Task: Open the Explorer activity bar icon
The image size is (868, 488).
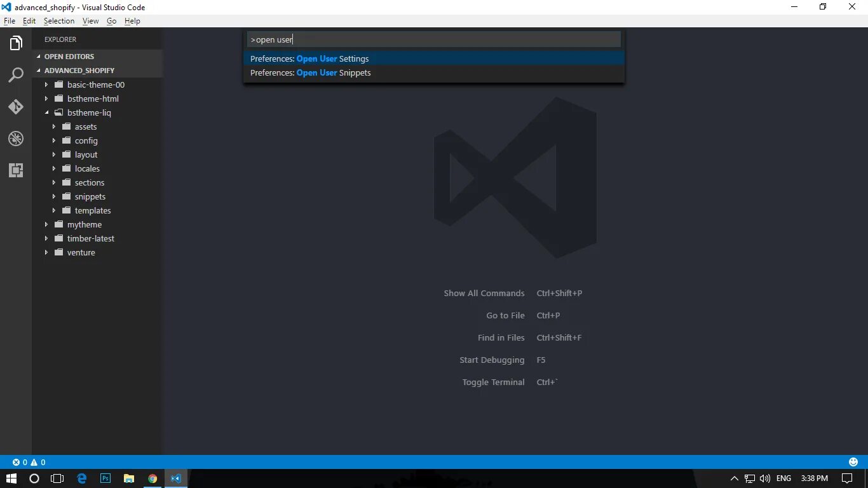Action: (16, 43)
